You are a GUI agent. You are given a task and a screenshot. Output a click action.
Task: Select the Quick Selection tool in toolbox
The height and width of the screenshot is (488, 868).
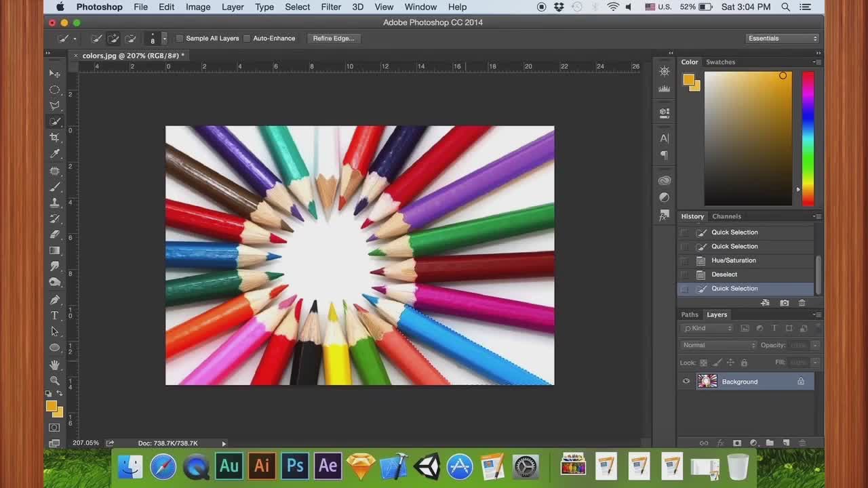55,121
